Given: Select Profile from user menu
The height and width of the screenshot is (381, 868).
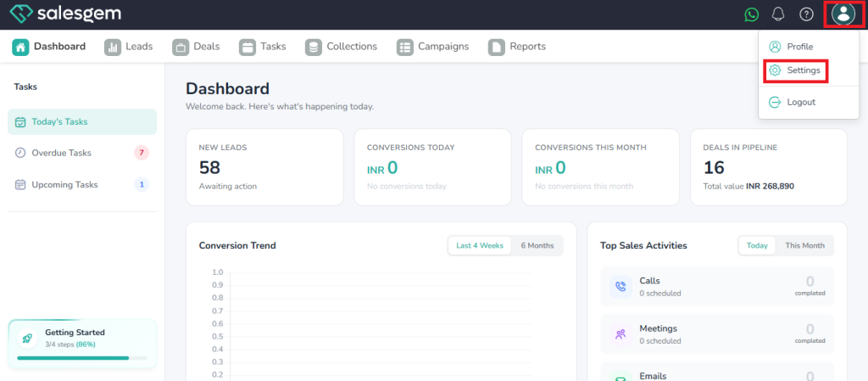Looking at the screenshot, I should [808, 47].
